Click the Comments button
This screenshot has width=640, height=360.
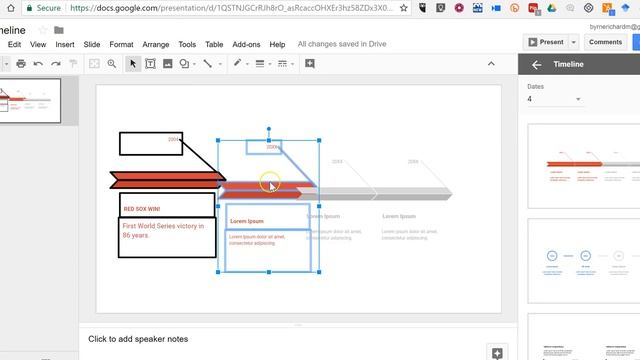tap(605, 42)
